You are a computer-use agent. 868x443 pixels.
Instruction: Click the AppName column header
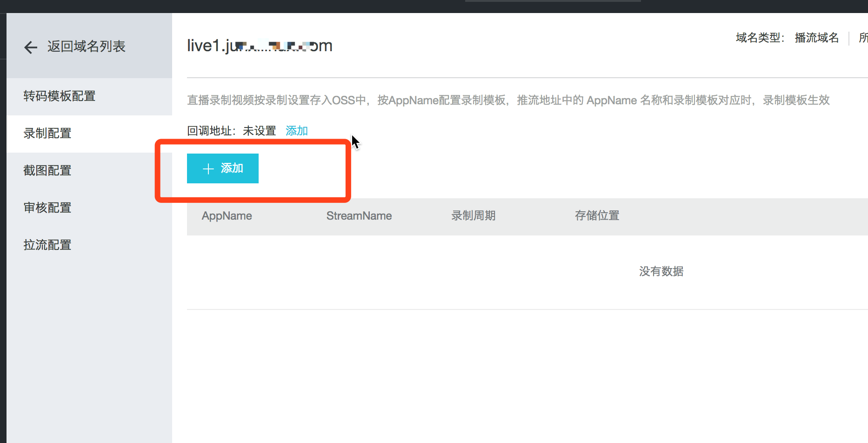227,216
